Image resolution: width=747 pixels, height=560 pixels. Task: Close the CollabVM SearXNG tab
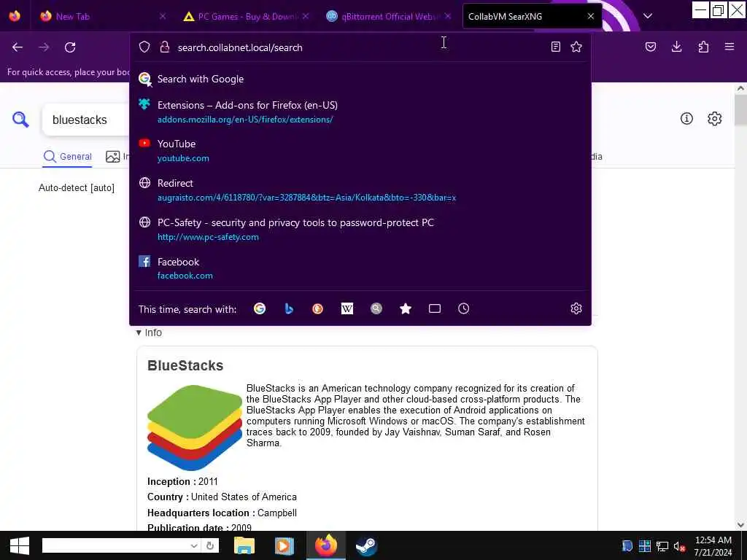[x=591, y=16]
